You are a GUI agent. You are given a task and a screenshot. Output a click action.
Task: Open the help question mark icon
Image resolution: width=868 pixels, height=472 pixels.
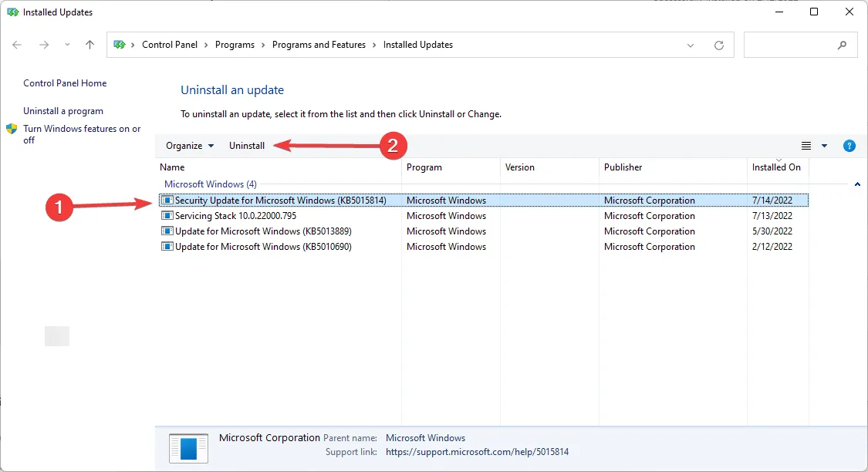tap(849, 146)
